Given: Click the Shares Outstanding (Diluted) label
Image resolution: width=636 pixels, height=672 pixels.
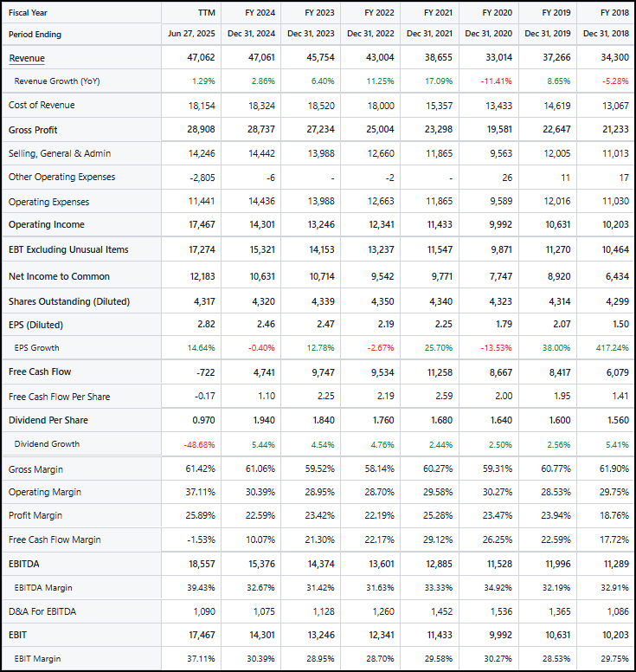Looking at the screenshot, I should click(69, 301).
